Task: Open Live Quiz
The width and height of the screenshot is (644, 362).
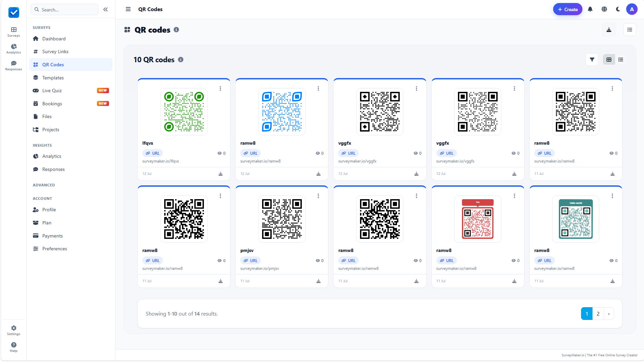Action: 71,90
